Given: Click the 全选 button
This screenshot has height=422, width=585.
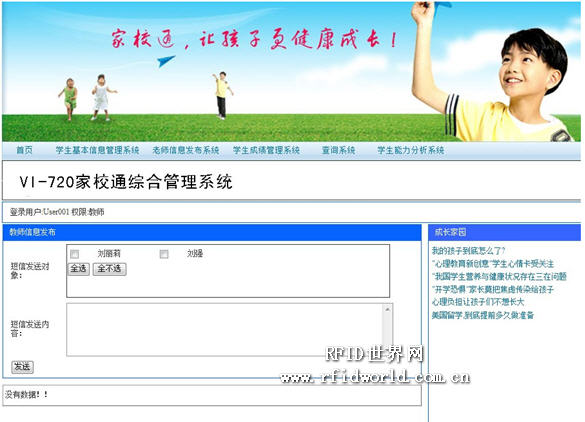Looking at the screenshot, I should (x=79, y=269).
